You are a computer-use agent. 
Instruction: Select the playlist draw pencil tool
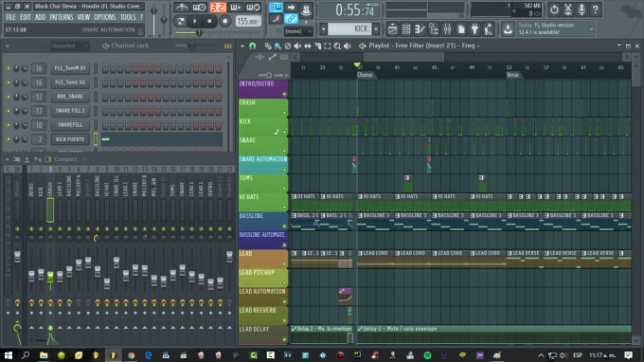(x=268, y=45)
